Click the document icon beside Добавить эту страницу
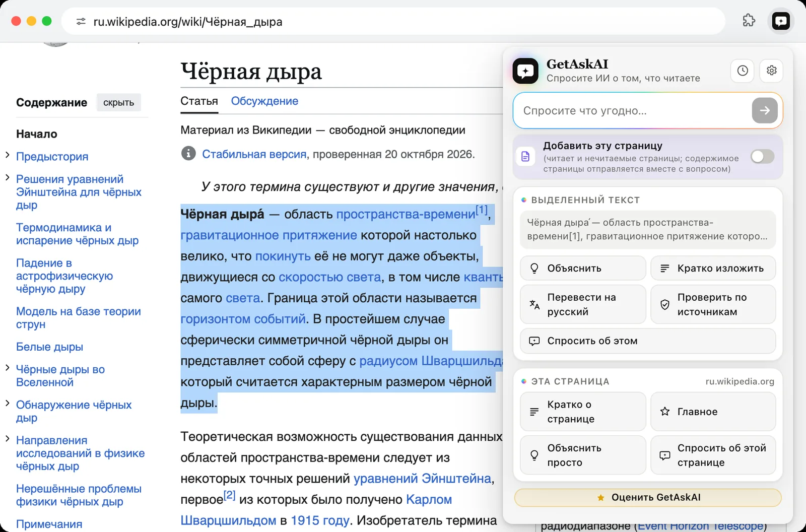This screenshot has height=532, width=806. click(525, 157)
